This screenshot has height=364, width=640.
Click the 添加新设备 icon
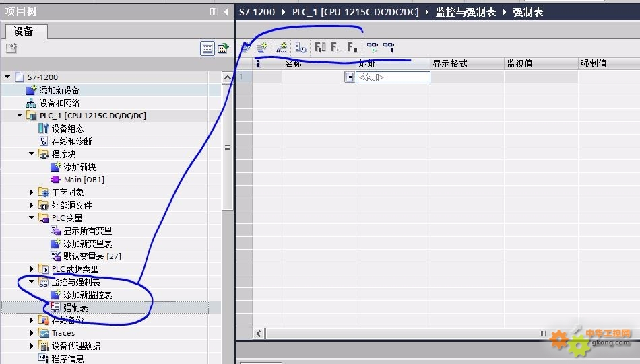click(x=32, y=90)
